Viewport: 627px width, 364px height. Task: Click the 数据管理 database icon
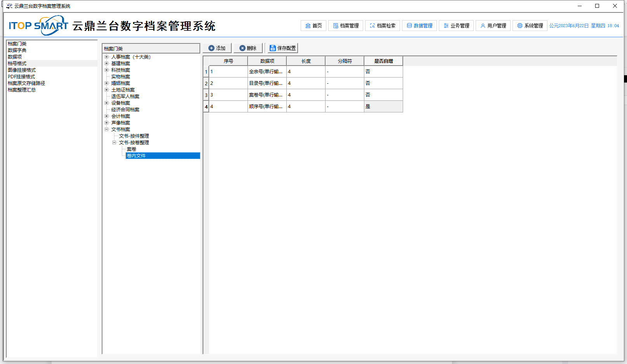tap(409, 26)
